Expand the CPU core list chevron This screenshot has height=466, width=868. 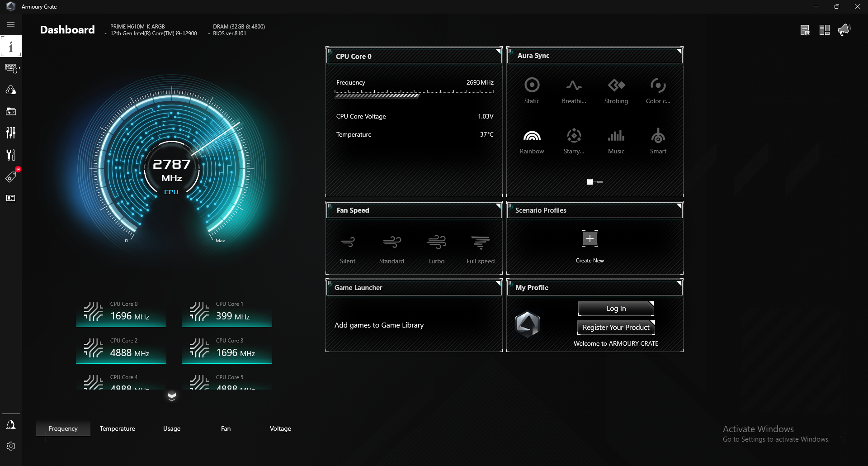point(172,396)
